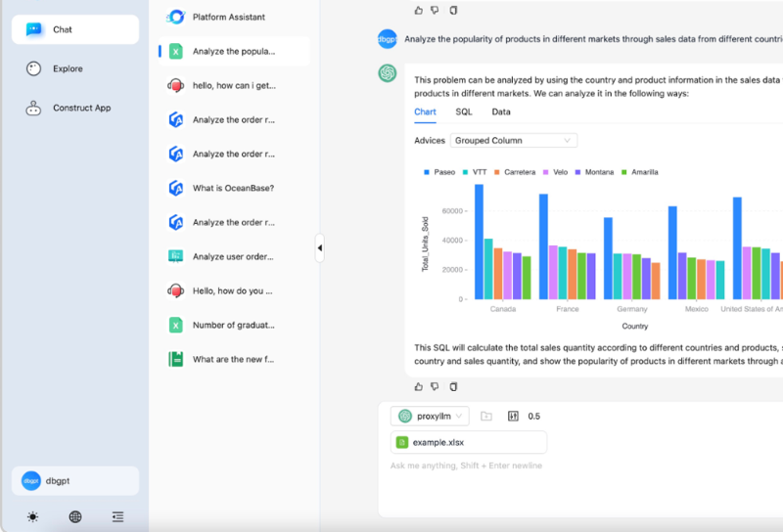The width and height of the screenshot is (783, 532).
Task: Toggle the Montana series in chart legend
Action: (x=593, y=172)
